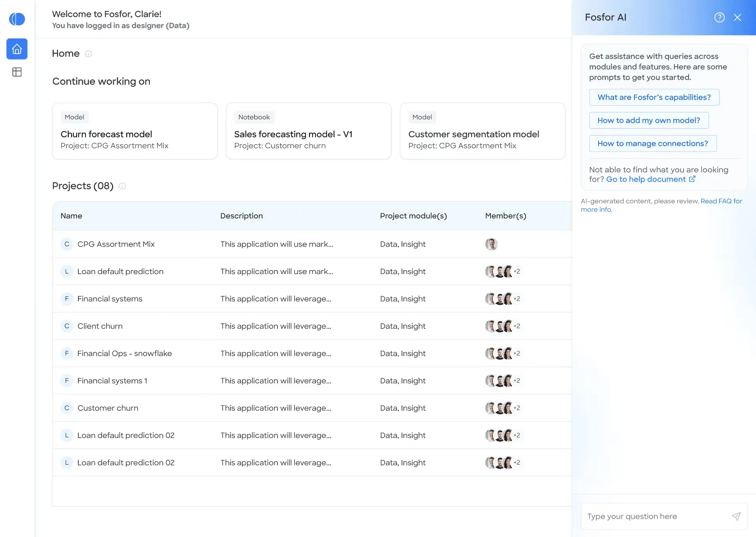The height and width of the screenshot is (537, 756).
Task: Open the Home sidebar icon
Action: point(17,49)
